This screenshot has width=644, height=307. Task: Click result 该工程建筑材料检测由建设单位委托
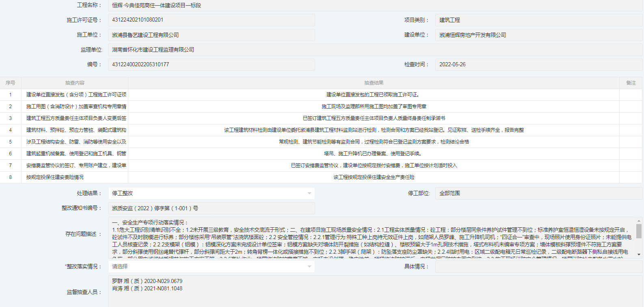point(374,130)
